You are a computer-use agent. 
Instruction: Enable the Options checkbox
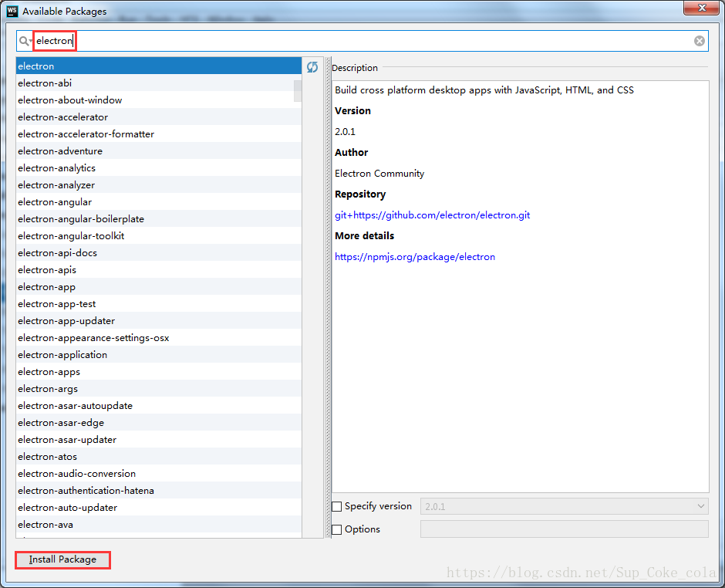(x=337, y=529)
